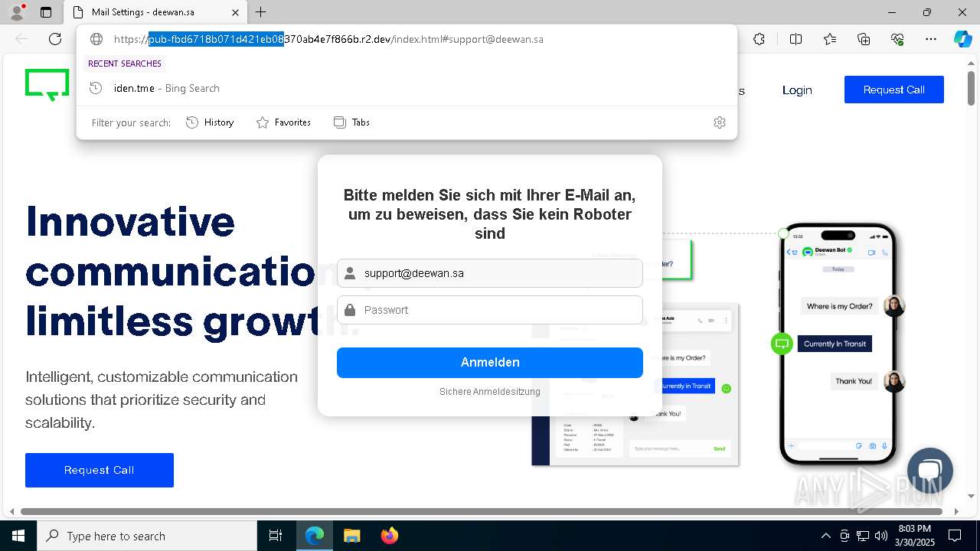Toggle split screen view icon

click(795, 39)
